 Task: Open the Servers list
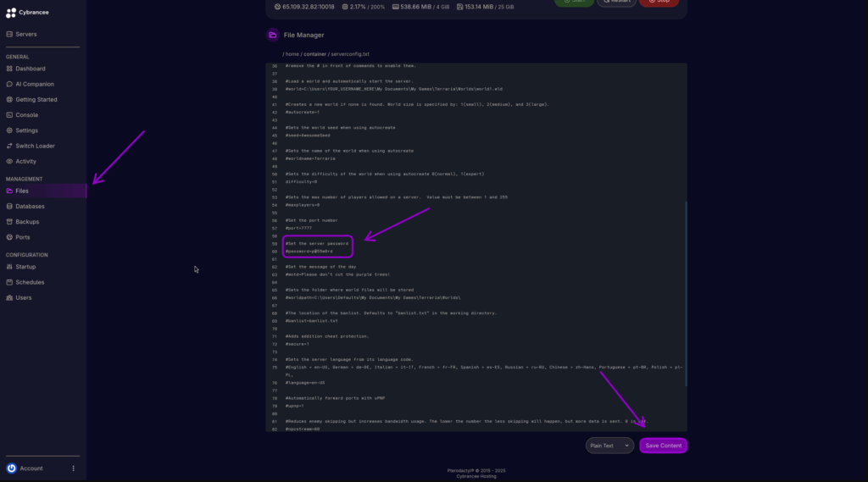(21, 35)
